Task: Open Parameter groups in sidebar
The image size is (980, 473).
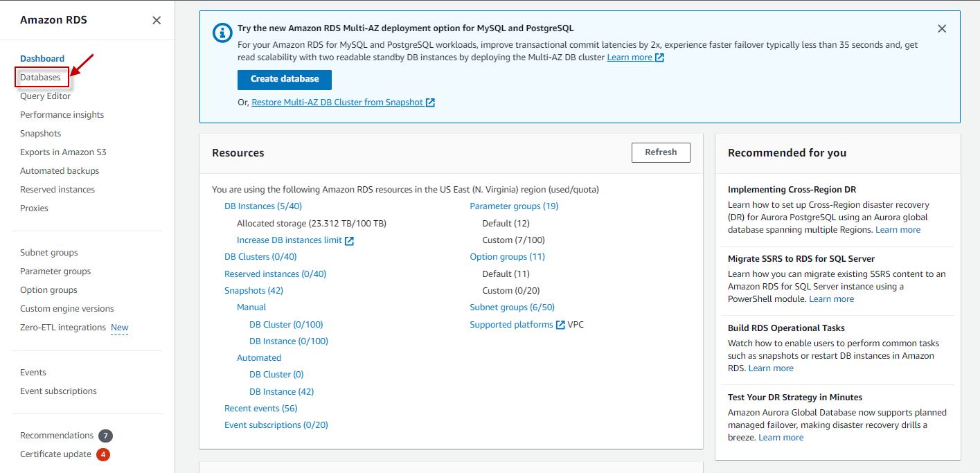Action: [55, 271]
